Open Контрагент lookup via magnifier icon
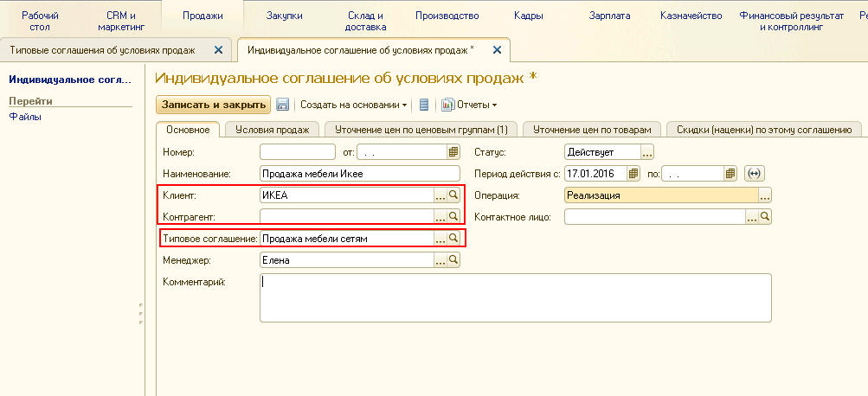This screenshot has height=396, width=868. pyautogui.click(x=453, y=216)
